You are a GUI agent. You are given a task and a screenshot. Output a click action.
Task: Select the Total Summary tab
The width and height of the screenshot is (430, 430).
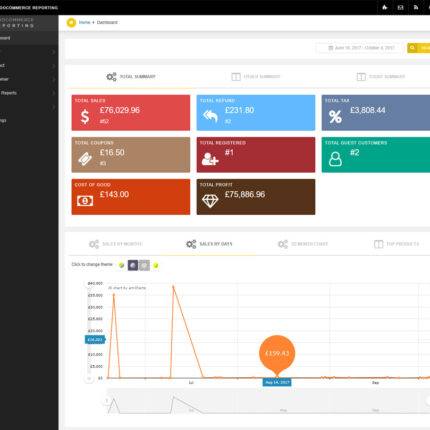[131, 77]
